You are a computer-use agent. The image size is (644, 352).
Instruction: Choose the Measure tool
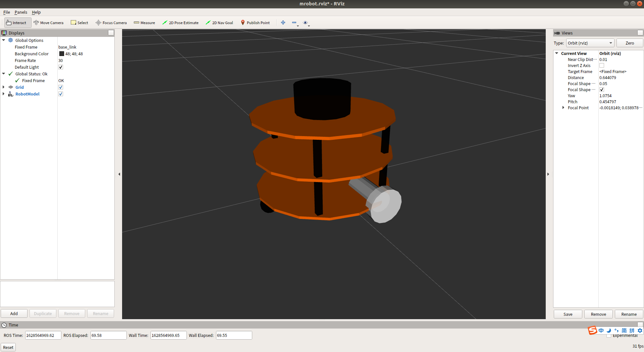click(x=145, y=23)
